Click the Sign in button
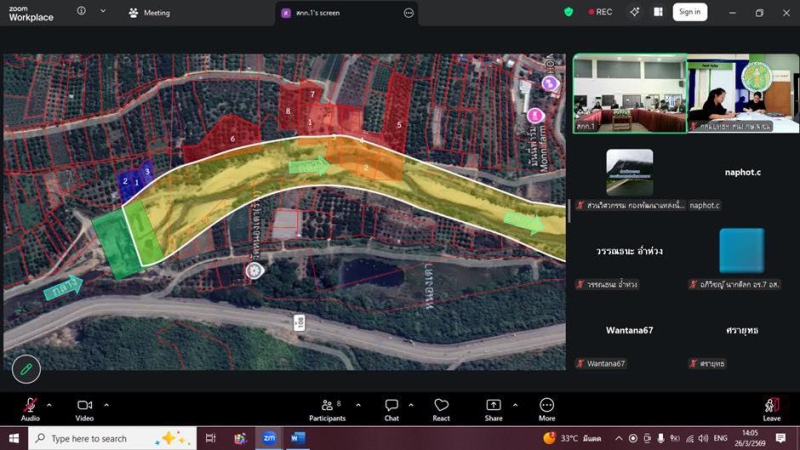800x450 pixels. tap(688, 12)
